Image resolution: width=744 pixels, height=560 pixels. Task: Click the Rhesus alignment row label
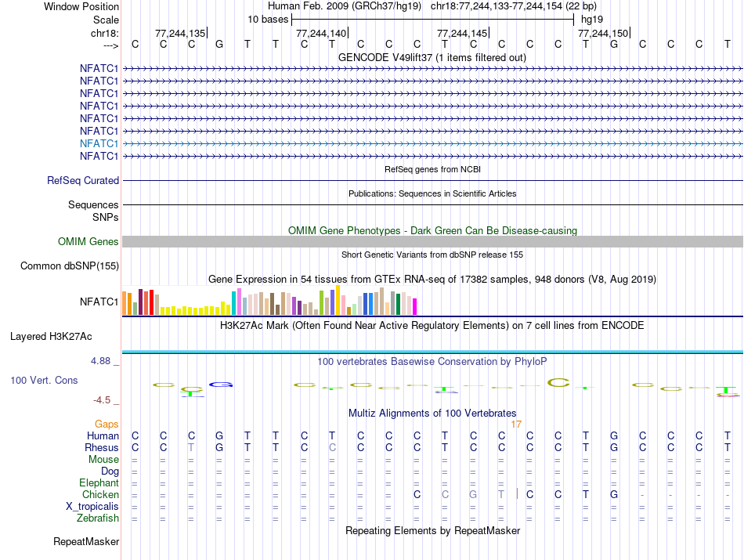102,448
